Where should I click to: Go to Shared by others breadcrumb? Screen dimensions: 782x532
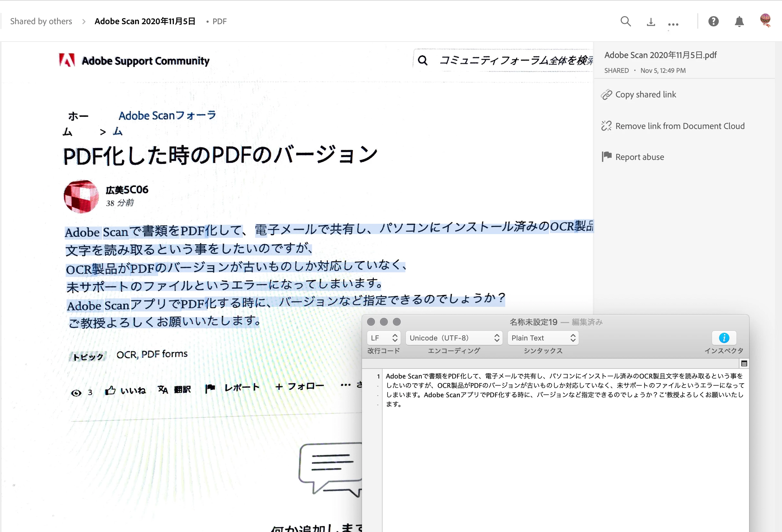[41, 22]
